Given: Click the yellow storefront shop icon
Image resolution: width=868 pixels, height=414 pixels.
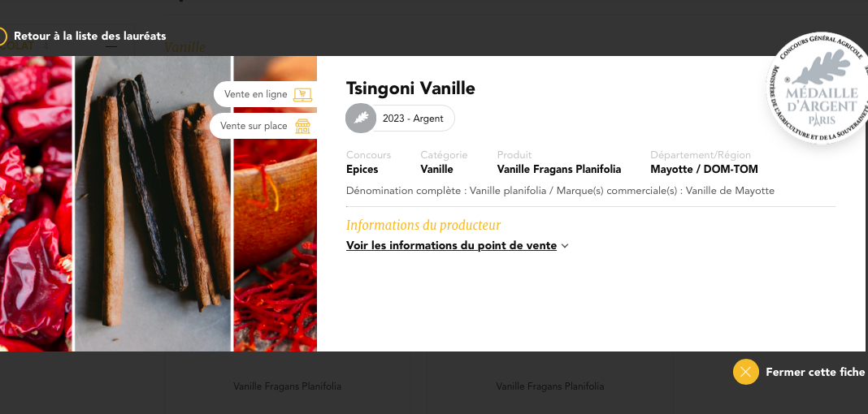Looking at the screenshot, I should 302,126.
